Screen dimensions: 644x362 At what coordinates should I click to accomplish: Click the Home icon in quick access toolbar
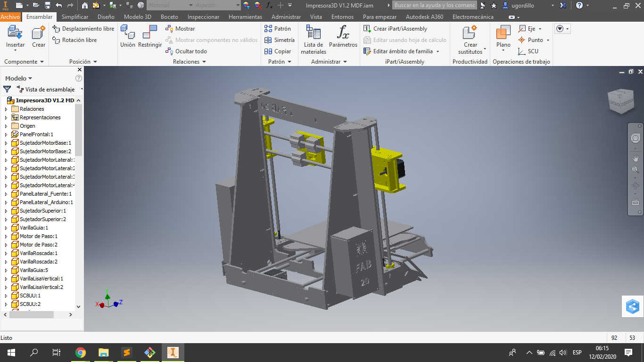(85, 5)
